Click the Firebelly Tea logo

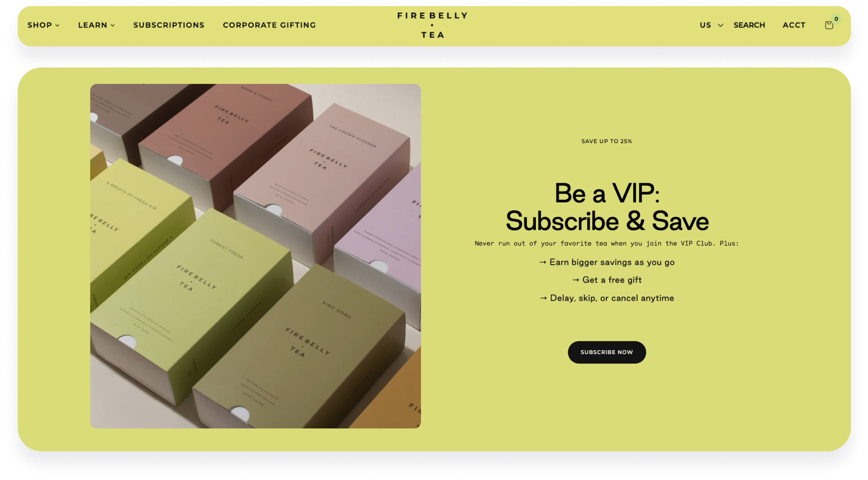coord(432,25)
